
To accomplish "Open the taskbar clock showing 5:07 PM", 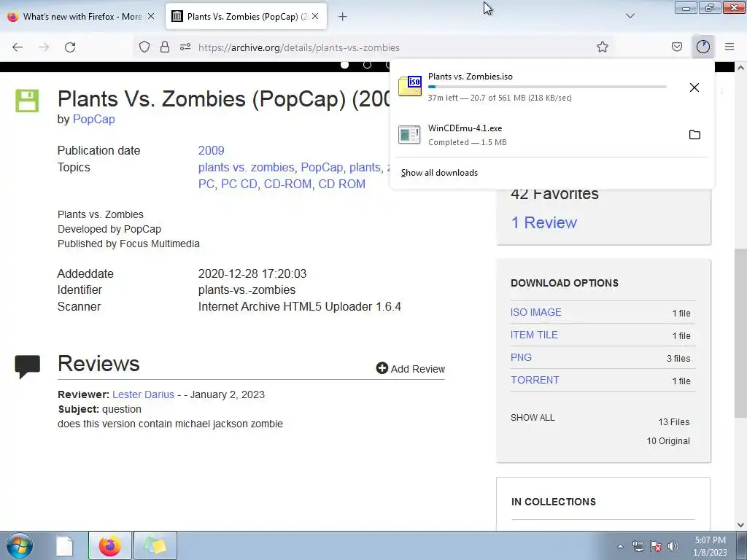I will point(710,546).
